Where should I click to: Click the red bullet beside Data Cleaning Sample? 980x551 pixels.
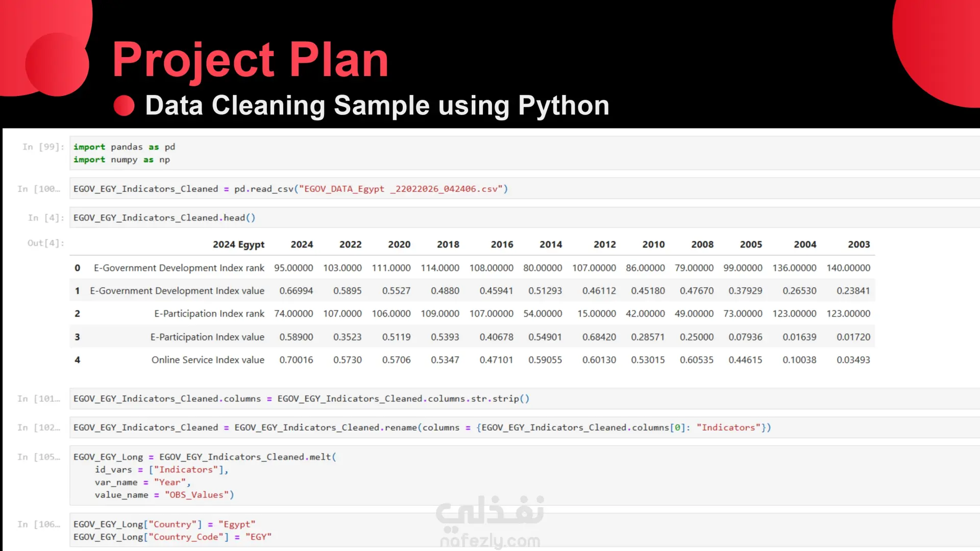tap(124, 106)
